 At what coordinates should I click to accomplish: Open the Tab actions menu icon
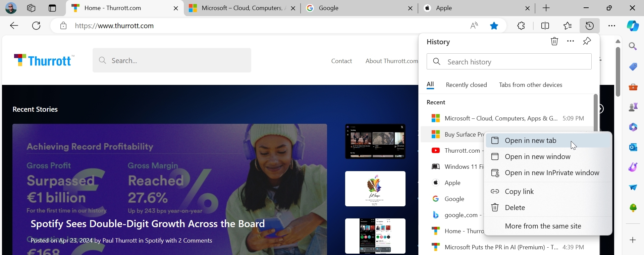52,8
